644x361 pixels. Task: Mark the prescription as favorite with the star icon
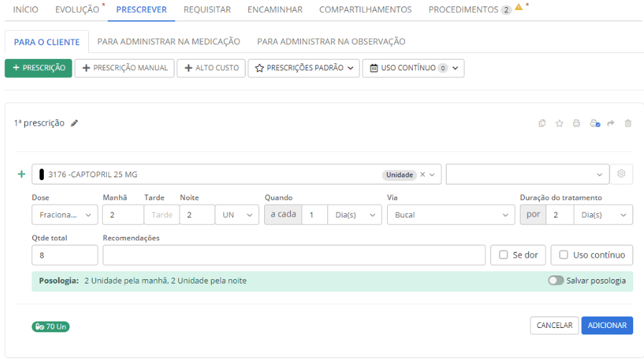click(x=559, y=123)
